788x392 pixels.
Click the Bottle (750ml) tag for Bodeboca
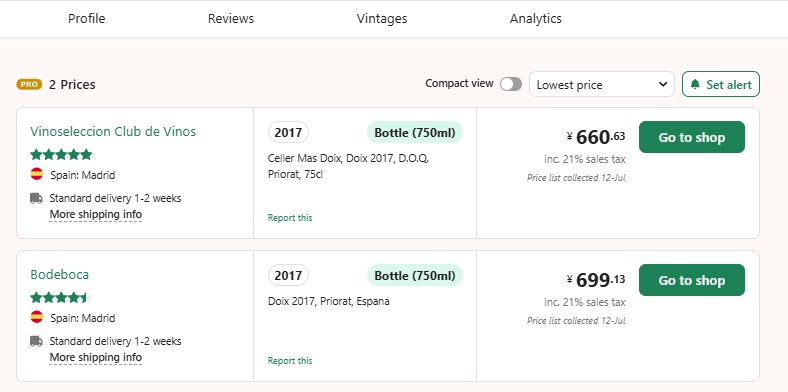point(415,275)
